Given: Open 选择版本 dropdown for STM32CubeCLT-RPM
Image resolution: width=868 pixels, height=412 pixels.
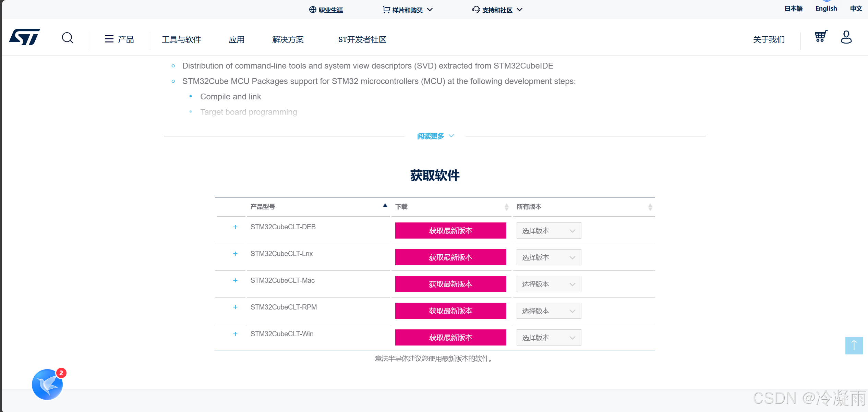Looking at the screenshot, I should 549,311.
